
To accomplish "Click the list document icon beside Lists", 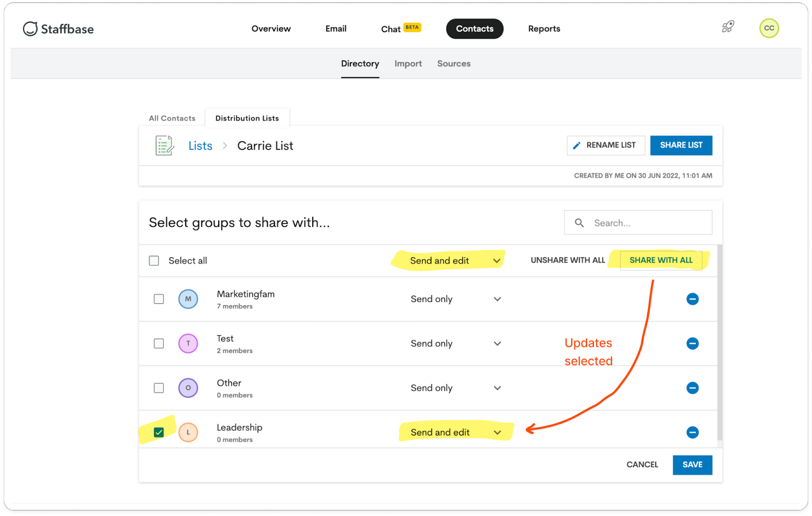I will pos(164,146).
